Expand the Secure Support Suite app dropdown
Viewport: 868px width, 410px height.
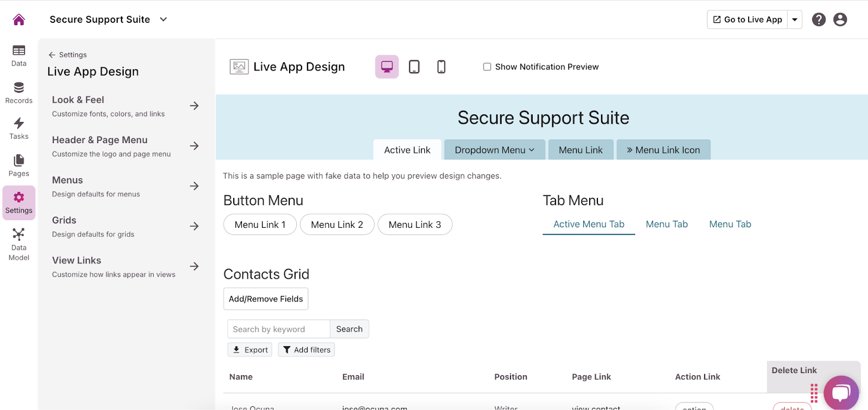point(163,20)
